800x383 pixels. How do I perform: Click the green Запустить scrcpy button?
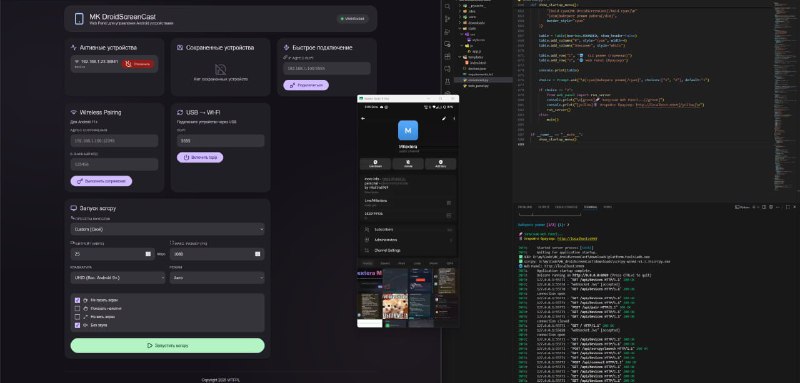167,345
